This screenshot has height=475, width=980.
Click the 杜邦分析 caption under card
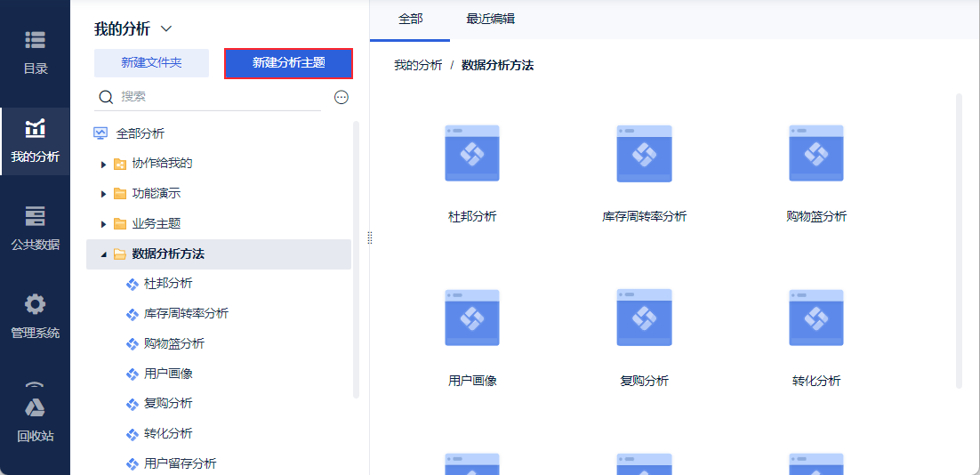coord(472,216)
